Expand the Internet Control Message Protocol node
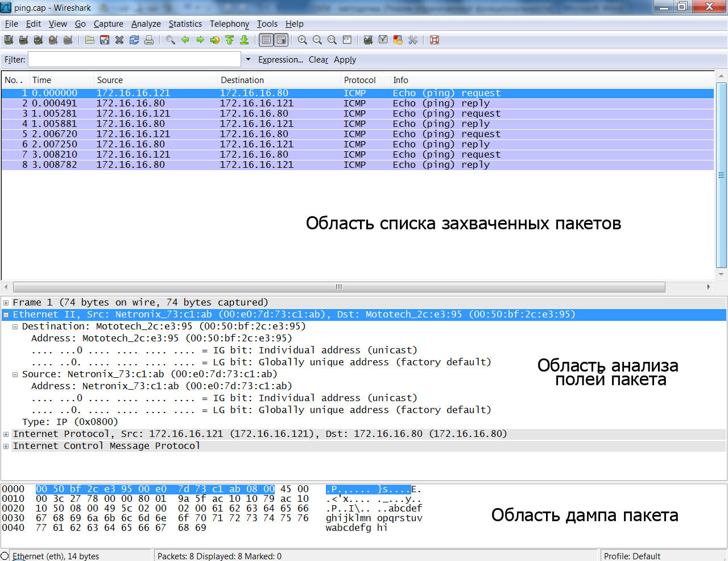The width and height of the screenshot is (728, 561). [6, 446]
